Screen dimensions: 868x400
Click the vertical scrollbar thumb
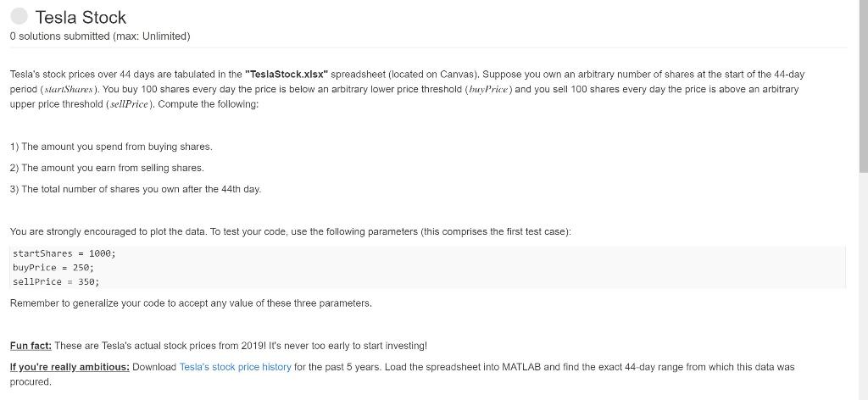(x=863, y=86)
